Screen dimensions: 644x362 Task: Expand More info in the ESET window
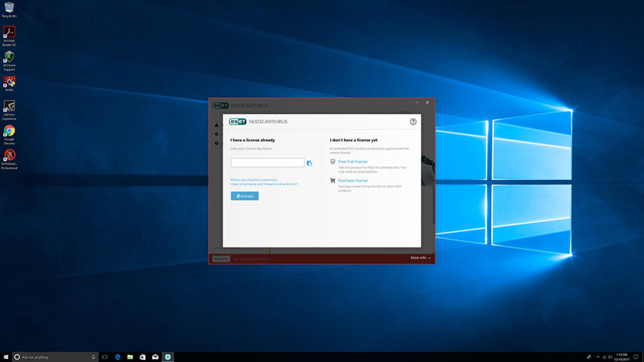(x=421, y=258)
